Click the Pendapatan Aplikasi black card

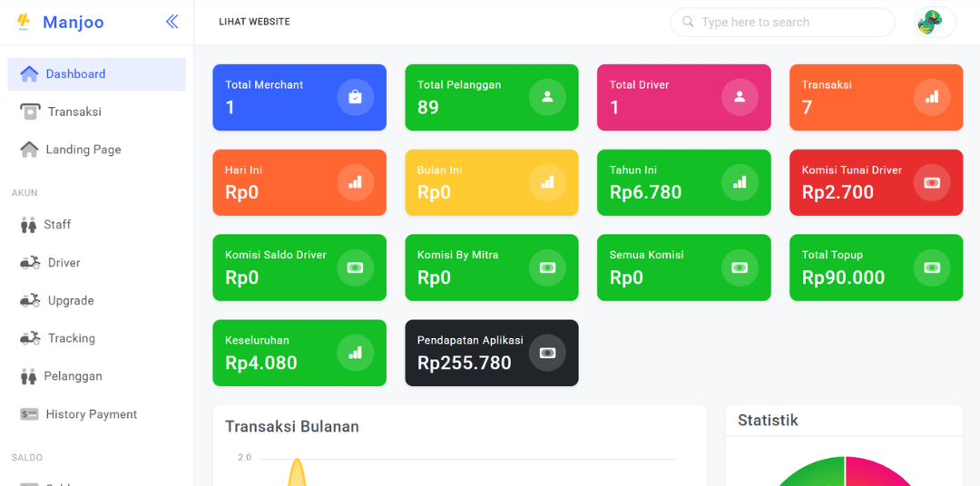tap(491, 353)
